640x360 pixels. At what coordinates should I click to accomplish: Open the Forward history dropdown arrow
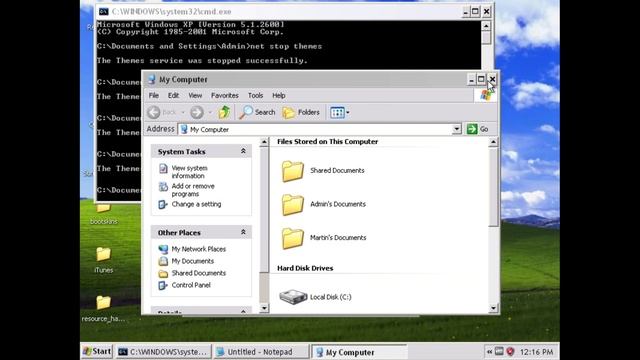click(210, 112)
